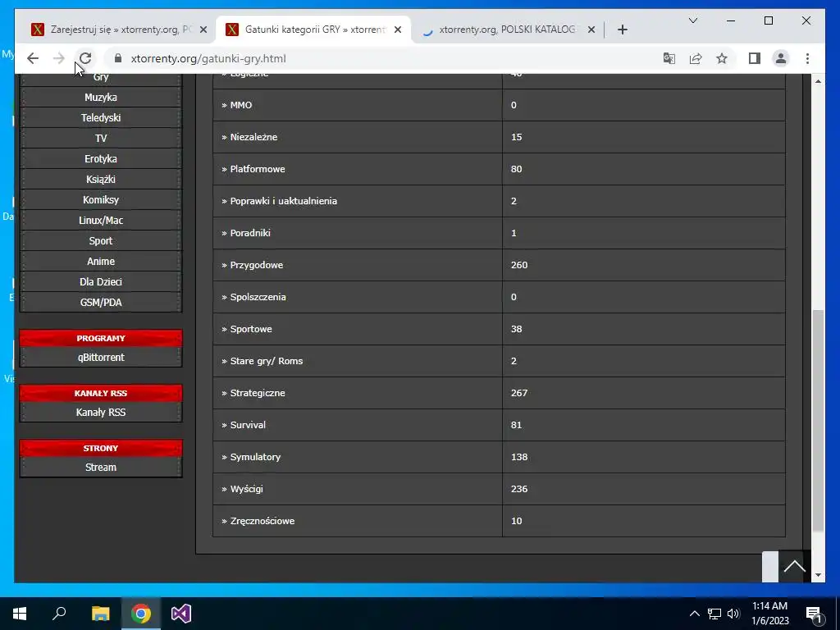Open the Linux/Mac category

(101, 220)
